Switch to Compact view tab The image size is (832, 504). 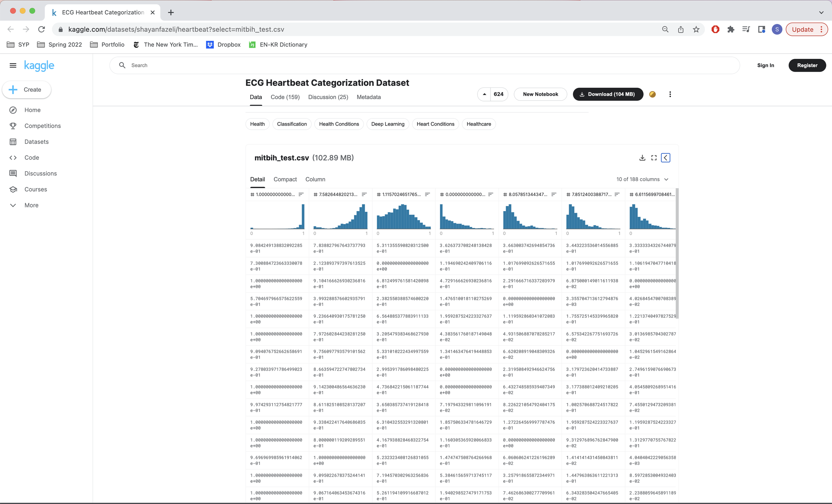point(285,179)
